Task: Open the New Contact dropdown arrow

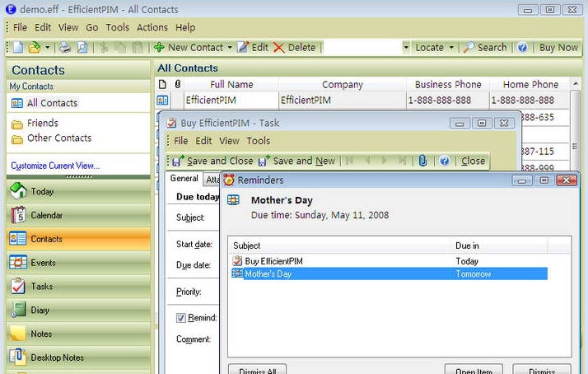Action: [230, 48]
